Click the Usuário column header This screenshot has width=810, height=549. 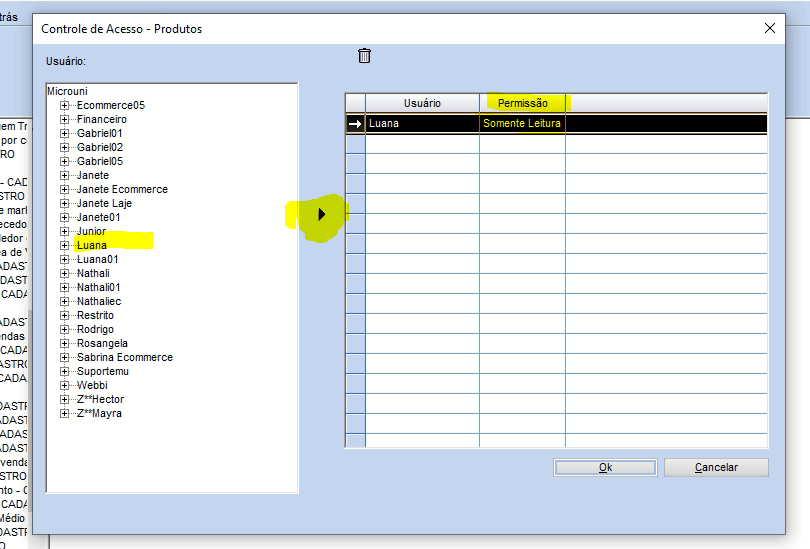pos(422,103)
